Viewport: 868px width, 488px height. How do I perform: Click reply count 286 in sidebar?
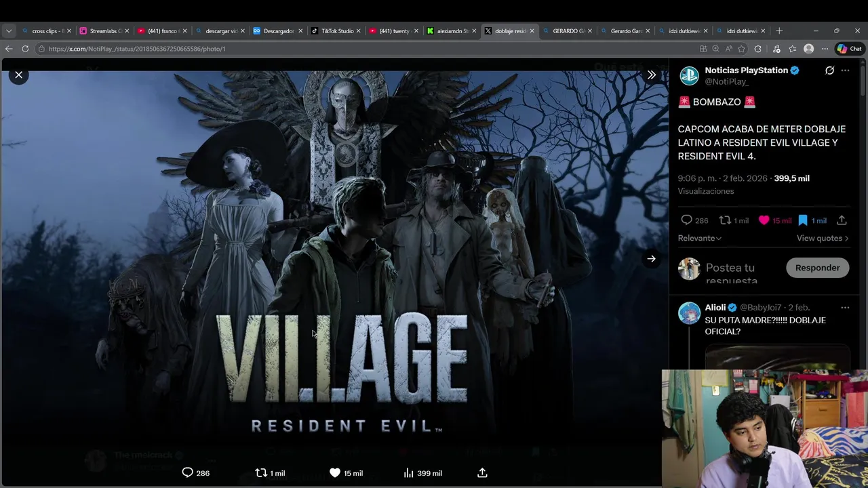tap(694, 220)
